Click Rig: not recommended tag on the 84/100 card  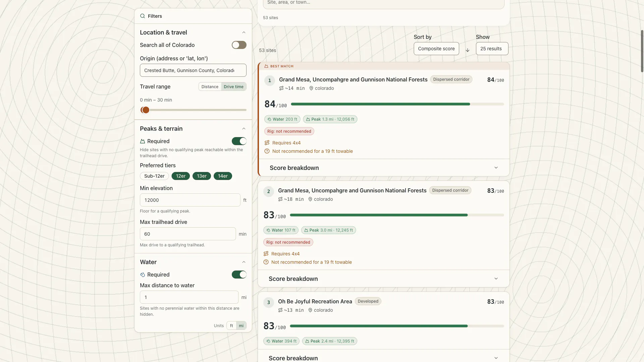(289, 131)
